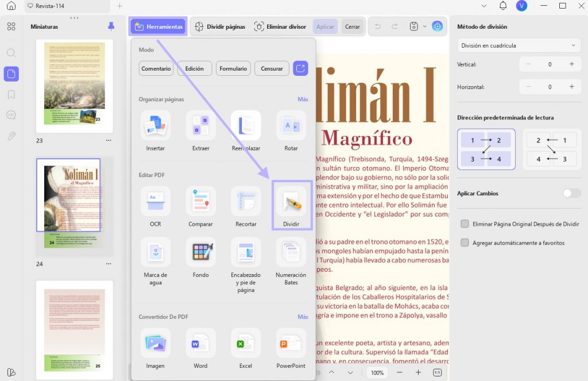Image resolution: width=588 pixels, height=381 pixels.
Task: Open the bookmarks sidebar icon
Action: [11, 94]
